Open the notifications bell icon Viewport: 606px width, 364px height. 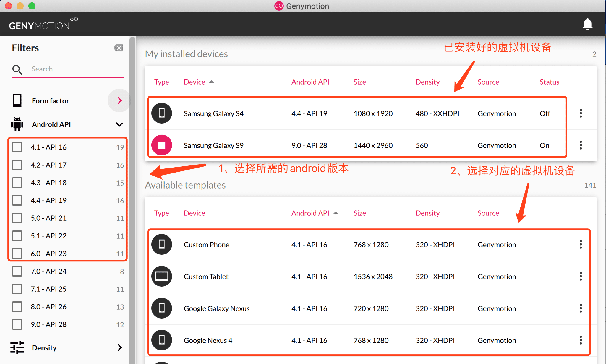(587, 24)
